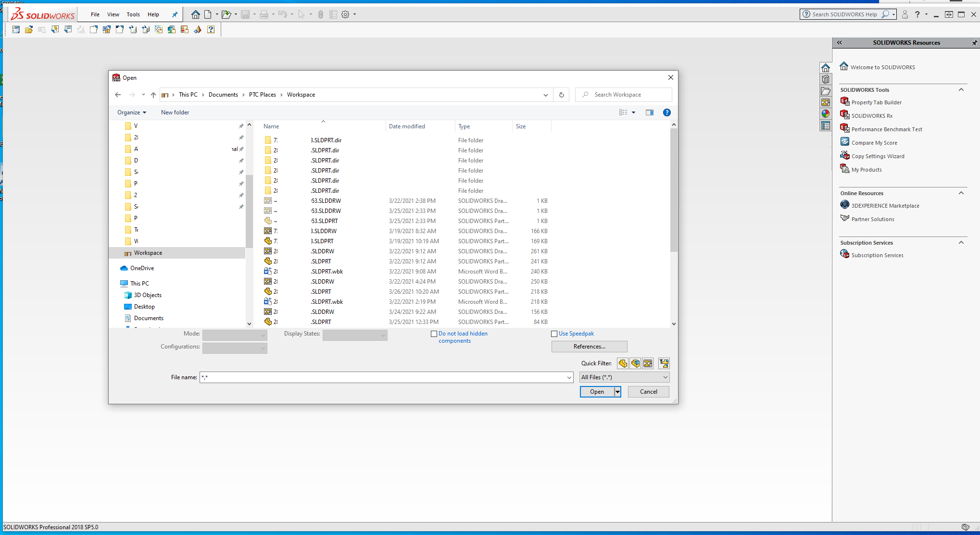Launch SOLIDWORKS Rx from the Tools list
This screenshot has width=980, height=535.
coord(872,115)
